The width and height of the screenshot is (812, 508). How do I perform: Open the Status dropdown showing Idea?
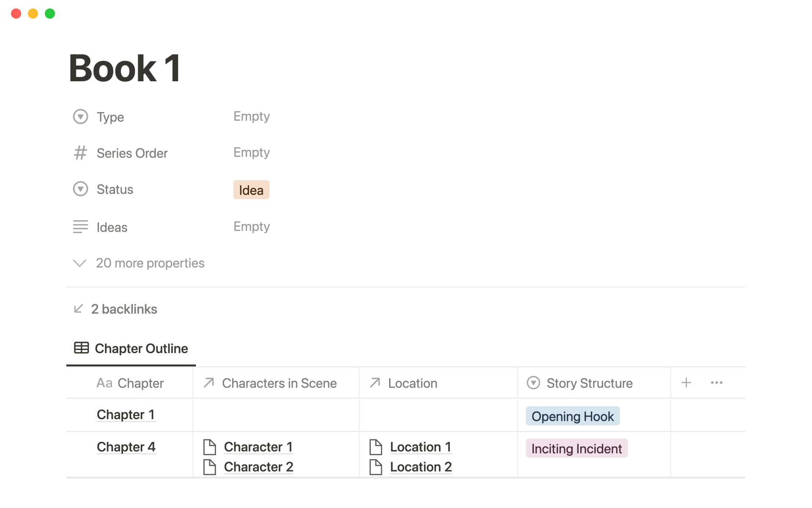coord(251,190)
